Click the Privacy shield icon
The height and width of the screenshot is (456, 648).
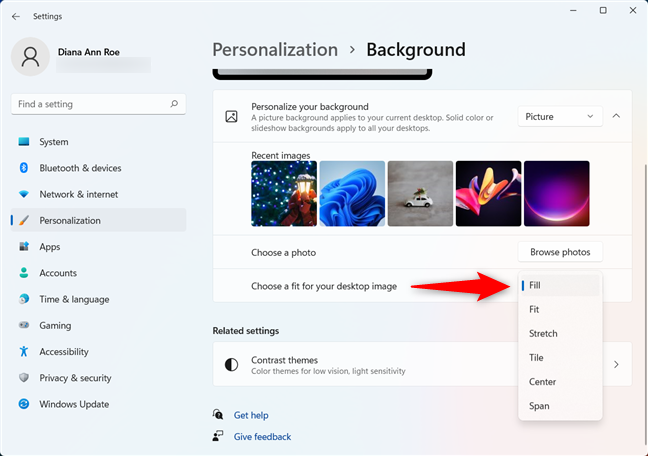tap(24, 377)
